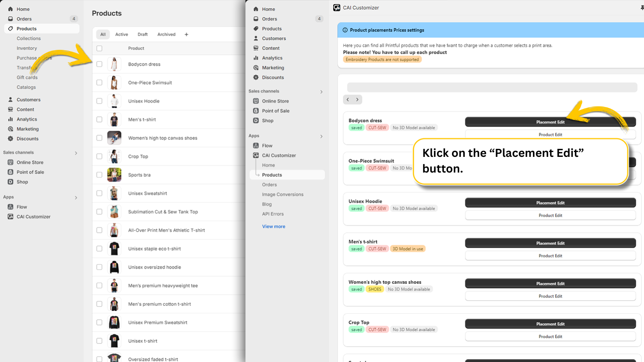Expand Sales channels chevron in the left Products window sidebar
This screenshot has height=362, width=644.
pyautogui.click(x=76, y=153)
